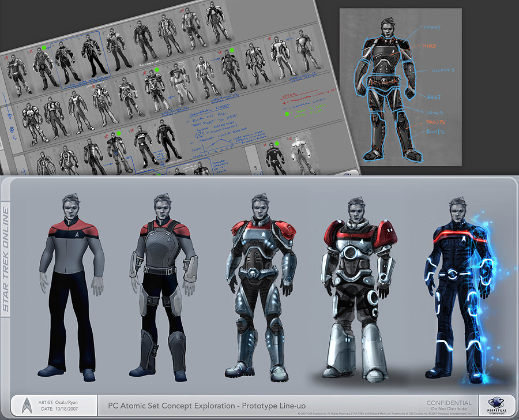519x420 pixels.
Task: Click the orange PANTS annotation
Action: [435, 122]
